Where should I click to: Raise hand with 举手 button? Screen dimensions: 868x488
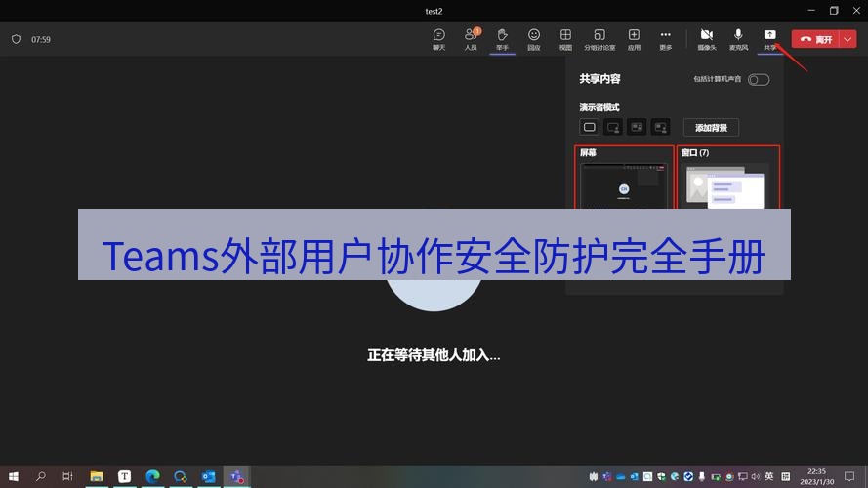click(502, 39)
